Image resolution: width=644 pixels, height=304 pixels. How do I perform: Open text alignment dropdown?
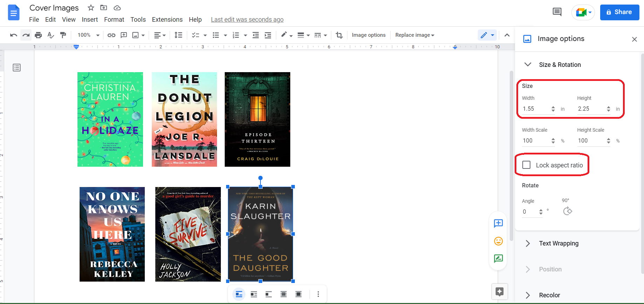point(160,35)
